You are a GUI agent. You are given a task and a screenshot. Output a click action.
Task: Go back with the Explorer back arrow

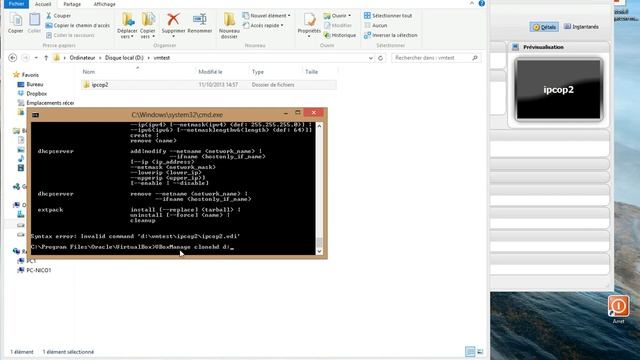[x=13, y=58]
